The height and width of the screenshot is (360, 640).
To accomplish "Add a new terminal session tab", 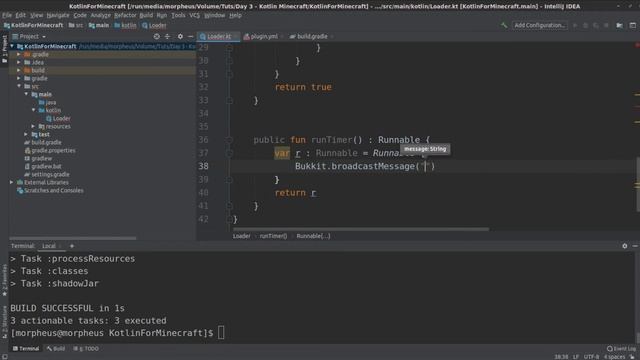I will [72, 246].
